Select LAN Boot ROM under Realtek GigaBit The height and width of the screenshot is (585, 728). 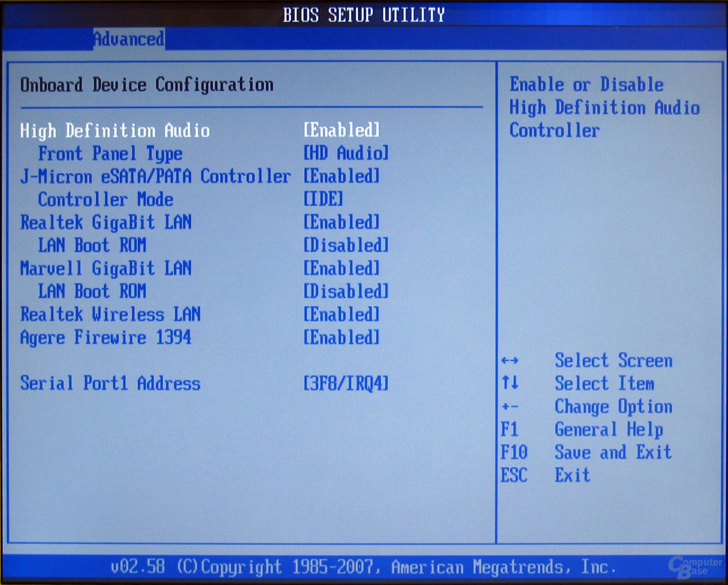[x=92, y=245]
